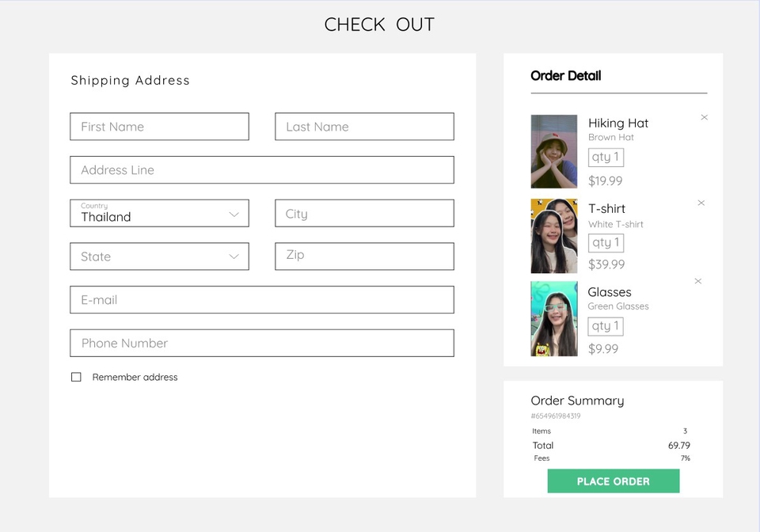Screen dimensions: 760x532
Task: Remove the Hiking Hat from the order
Action: click(704, 117)
